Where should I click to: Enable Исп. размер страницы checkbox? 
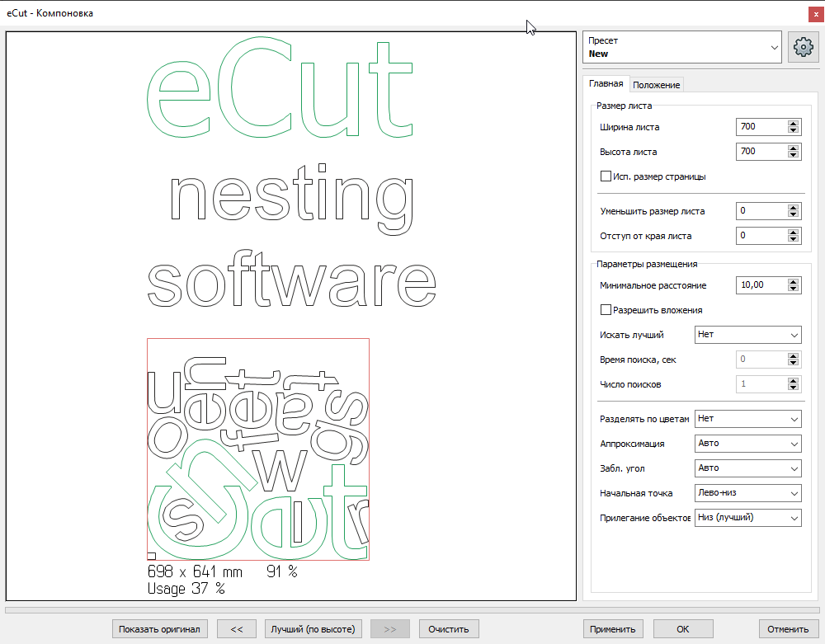coord(606,176)
